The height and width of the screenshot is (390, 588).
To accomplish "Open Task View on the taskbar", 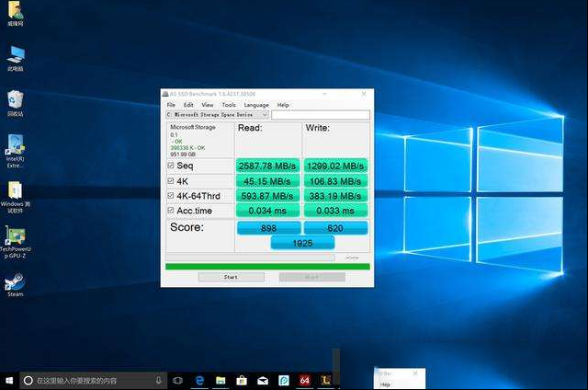I will click(177, 381).
